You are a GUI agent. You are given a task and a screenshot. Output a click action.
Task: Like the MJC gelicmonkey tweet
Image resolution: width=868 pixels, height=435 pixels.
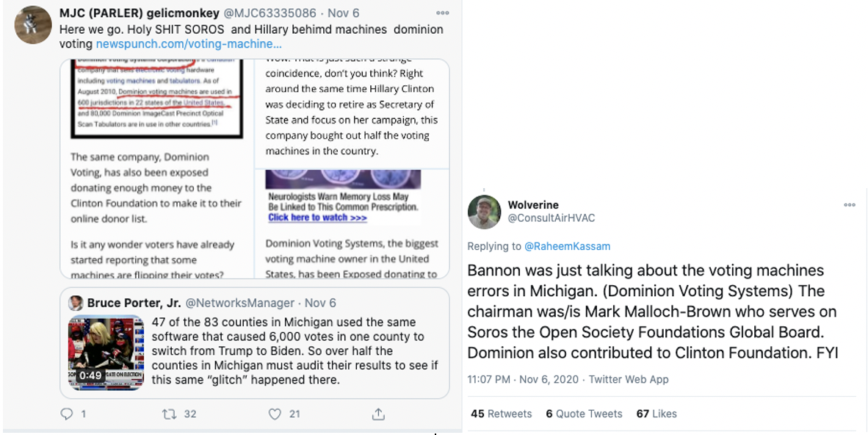coord(275,414)
